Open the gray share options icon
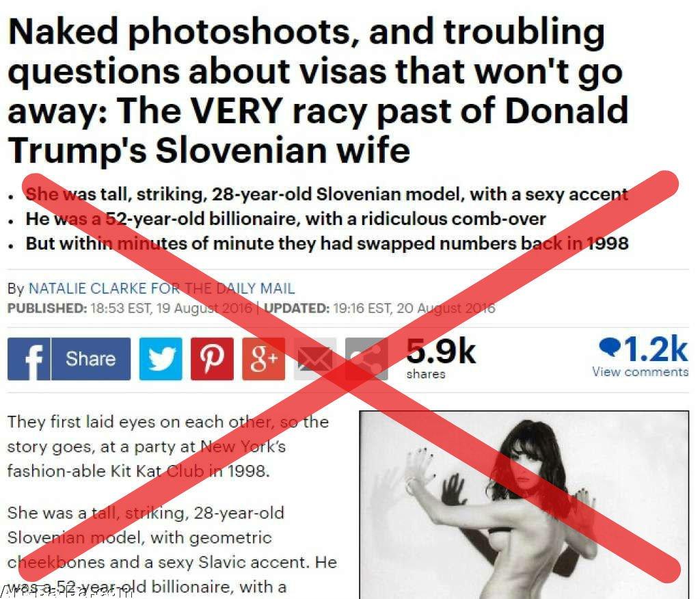Viewport: 700px width, 599px height. [x=366, y=359]
